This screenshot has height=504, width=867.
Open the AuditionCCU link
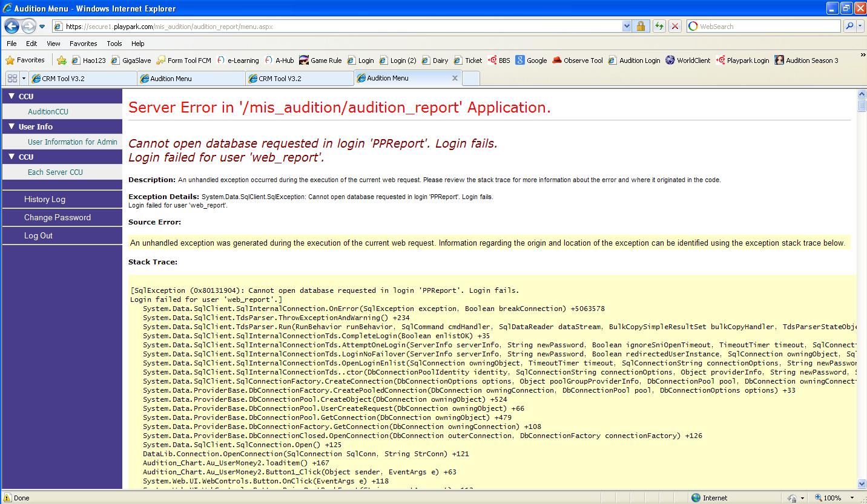48,111
